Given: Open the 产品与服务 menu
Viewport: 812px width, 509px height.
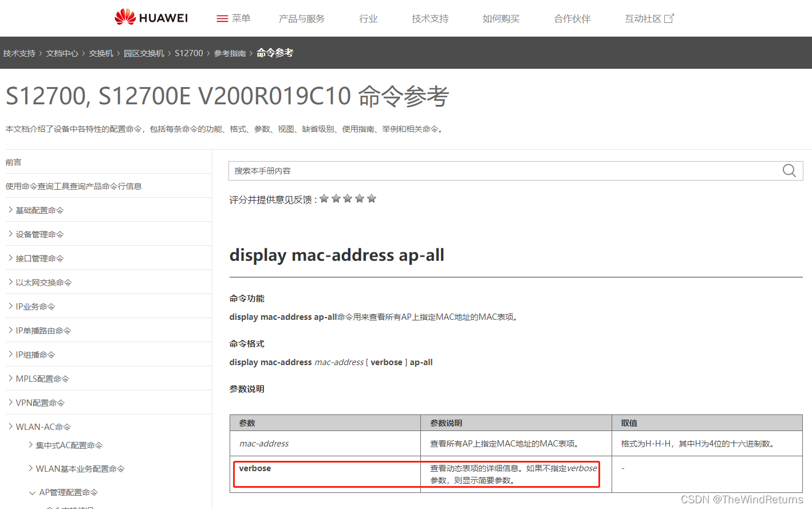Looking at the screenshot, I should (x=302, y=18).
